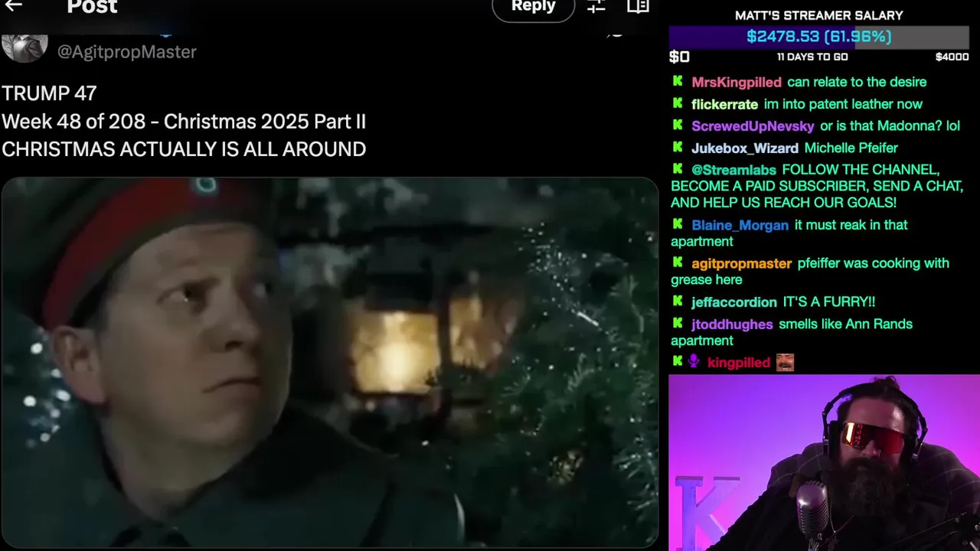This screenshot has height=551, width=980.
Task: Open jtoddhughes's username in chat
Action: pos(732,324)
